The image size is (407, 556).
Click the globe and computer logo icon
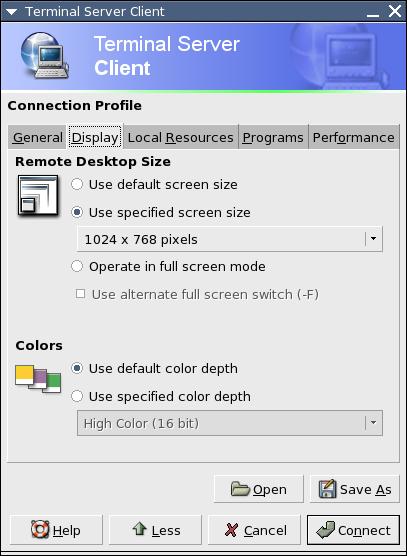(44, 55)
